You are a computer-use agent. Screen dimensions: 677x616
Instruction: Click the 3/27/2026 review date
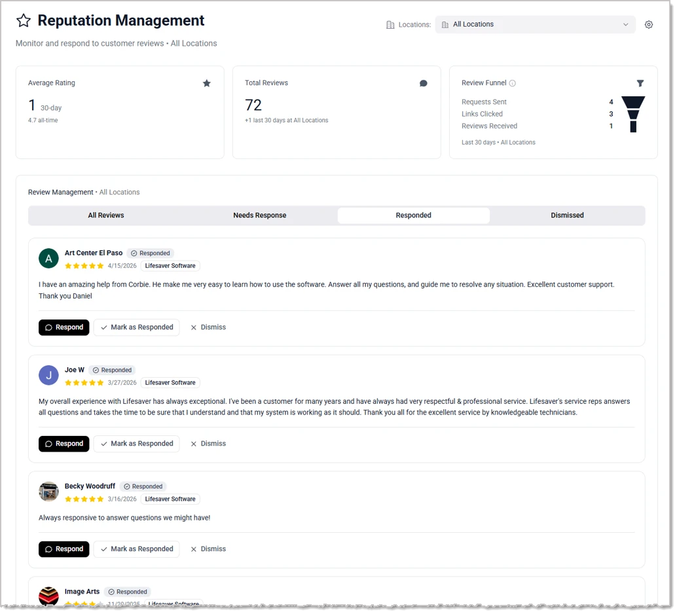122,384
